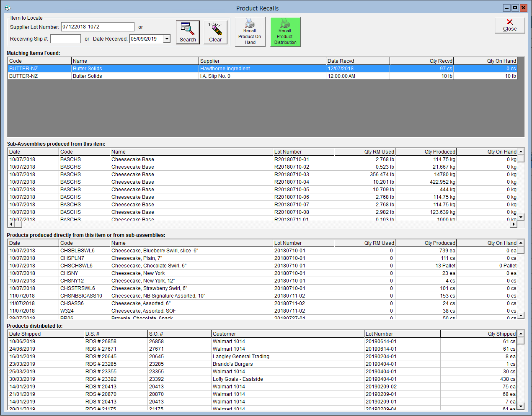Select sub-assembly lot R20180710-08

coord(262,212)
